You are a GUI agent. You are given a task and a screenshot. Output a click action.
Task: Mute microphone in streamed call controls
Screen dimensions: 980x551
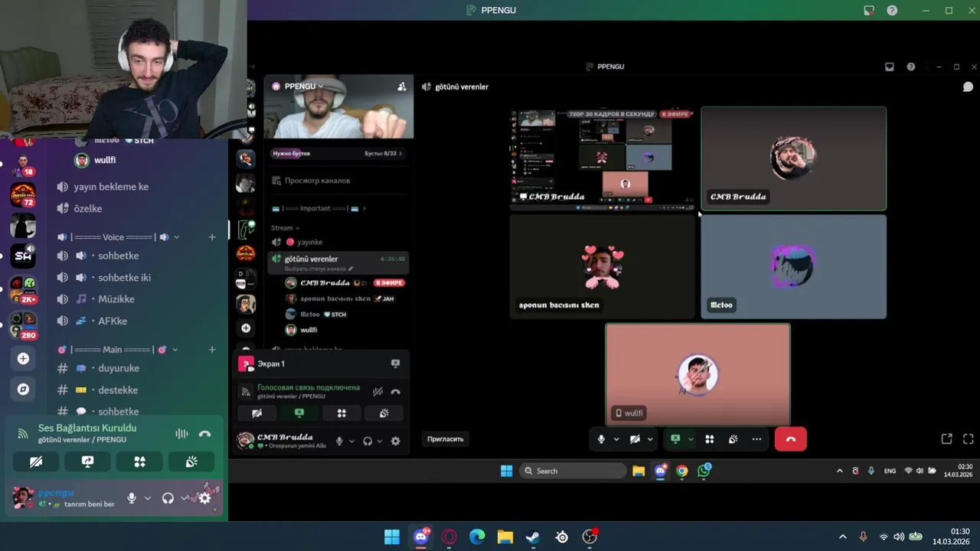click(601, 439)
